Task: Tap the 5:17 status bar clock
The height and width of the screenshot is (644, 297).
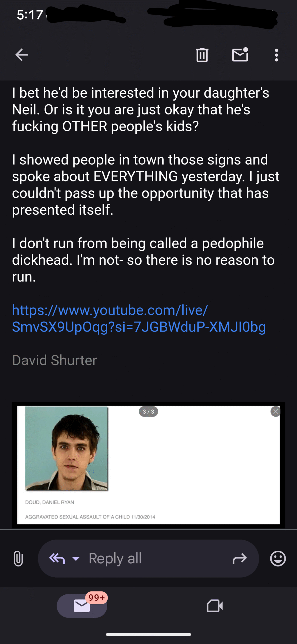Action: click(x=30, y=15)
